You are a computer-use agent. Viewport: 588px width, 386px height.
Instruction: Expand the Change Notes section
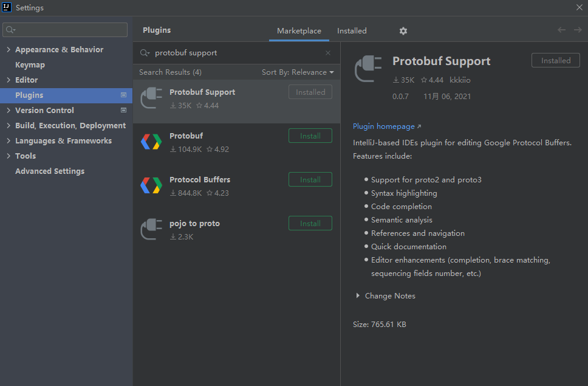pyautogui.click(x=358, y=296)
